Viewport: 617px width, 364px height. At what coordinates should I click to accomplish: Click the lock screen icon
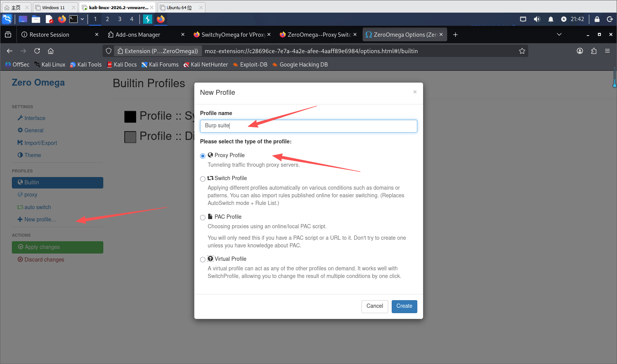(597, 19)
